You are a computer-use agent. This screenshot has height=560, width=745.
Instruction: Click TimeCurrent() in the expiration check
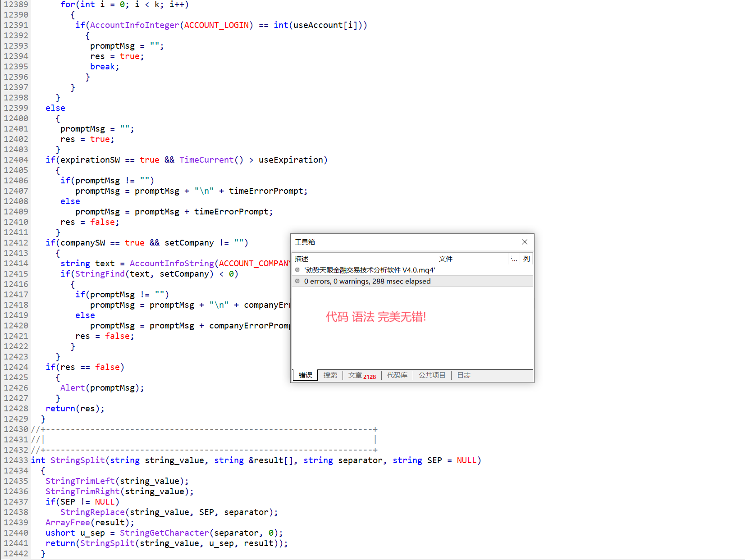[211, 160]
